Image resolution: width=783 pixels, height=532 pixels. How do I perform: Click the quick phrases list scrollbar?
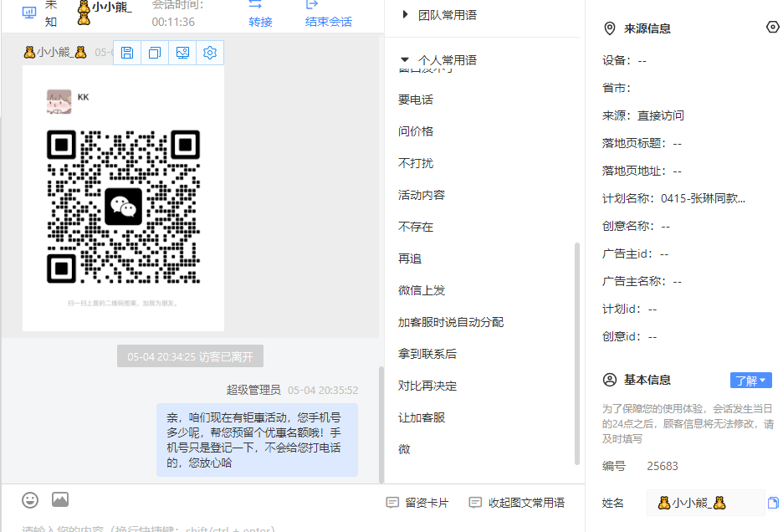click(576, 354)
